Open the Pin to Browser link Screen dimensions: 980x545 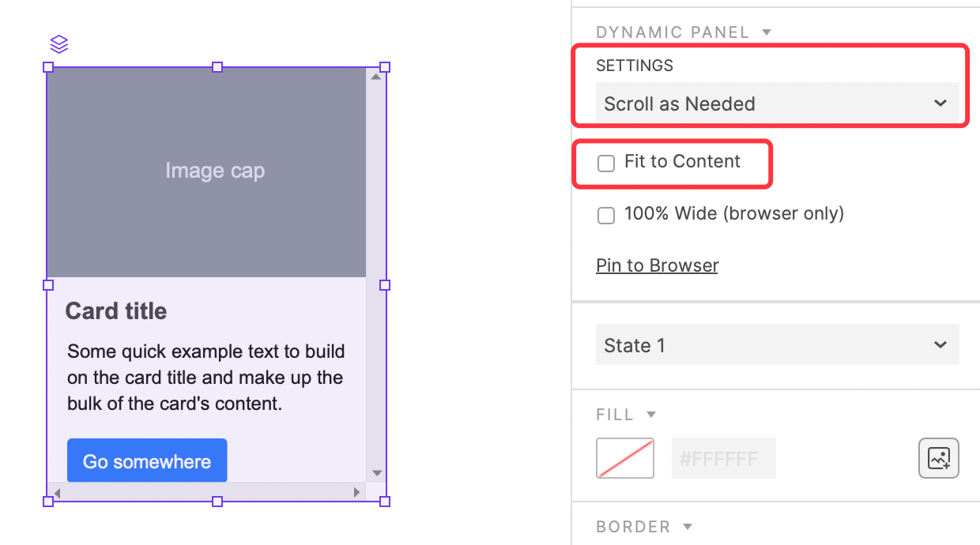(x=657, y=265)
